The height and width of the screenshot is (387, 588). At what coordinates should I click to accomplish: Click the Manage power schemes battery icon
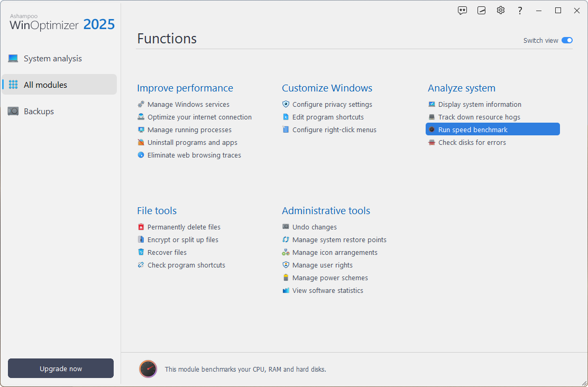(286, 278)
